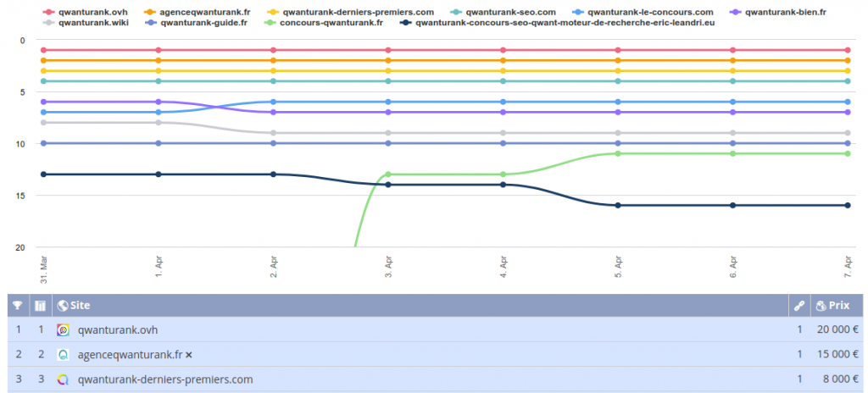The height and width of the screenshot is (393, 868).
Task: Hide qwanturank-derniers-premiers.com legend series
Action: (350, 12)
